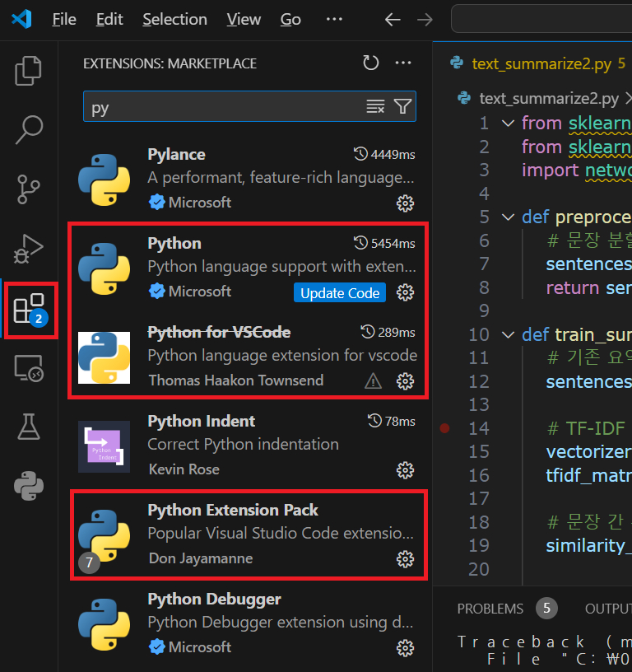Screen dimensions: 632x672
Task: Open Extensions panel more actions menu
Action: tap(403, 63)
